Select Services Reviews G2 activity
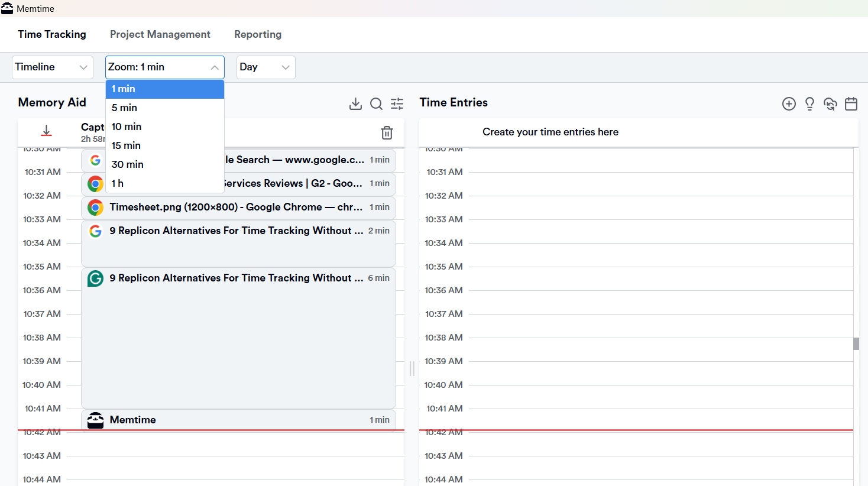The image size is (868, 486). [238, 184]
